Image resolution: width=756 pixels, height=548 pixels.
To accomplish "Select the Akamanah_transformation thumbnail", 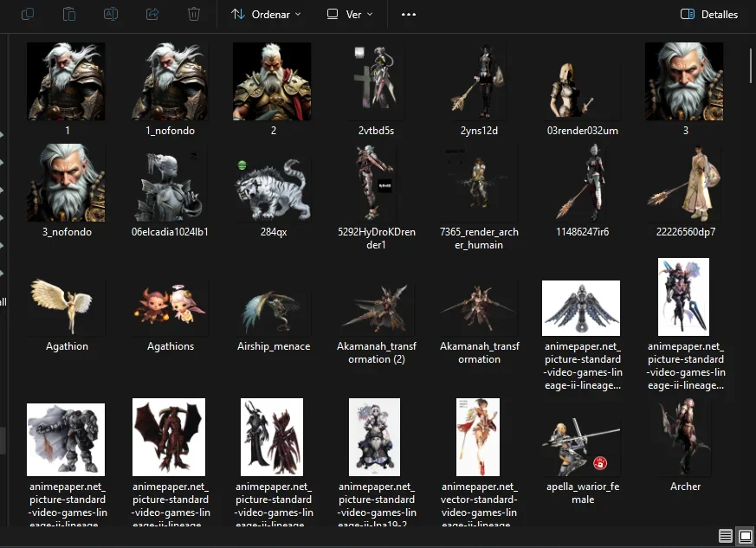I will point(479,309).
